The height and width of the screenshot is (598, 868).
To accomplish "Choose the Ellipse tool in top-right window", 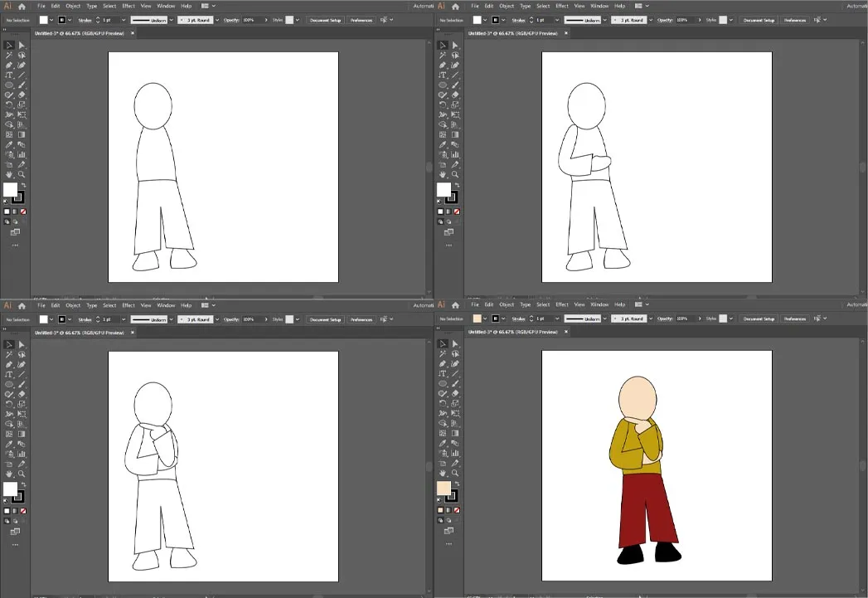I will pos(443,85).
